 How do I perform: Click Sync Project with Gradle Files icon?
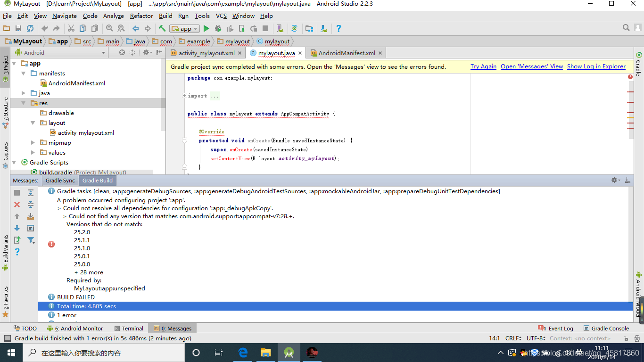295,29
